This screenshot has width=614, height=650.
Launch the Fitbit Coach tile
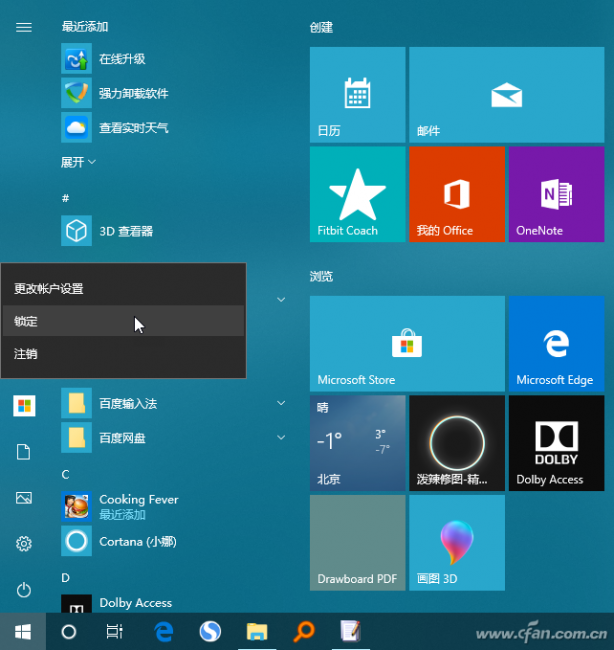(x=357, y=194)
